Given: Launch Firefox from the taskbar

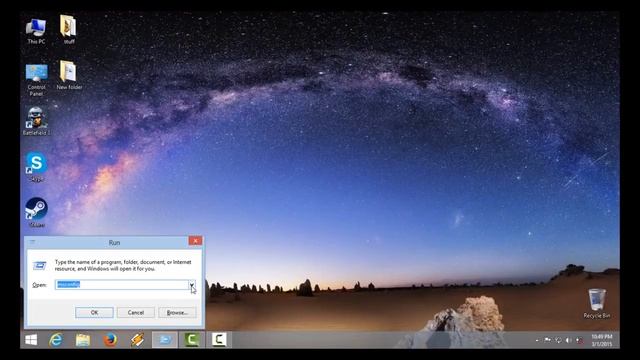Looking at the screenshot, I should [110, 340].
